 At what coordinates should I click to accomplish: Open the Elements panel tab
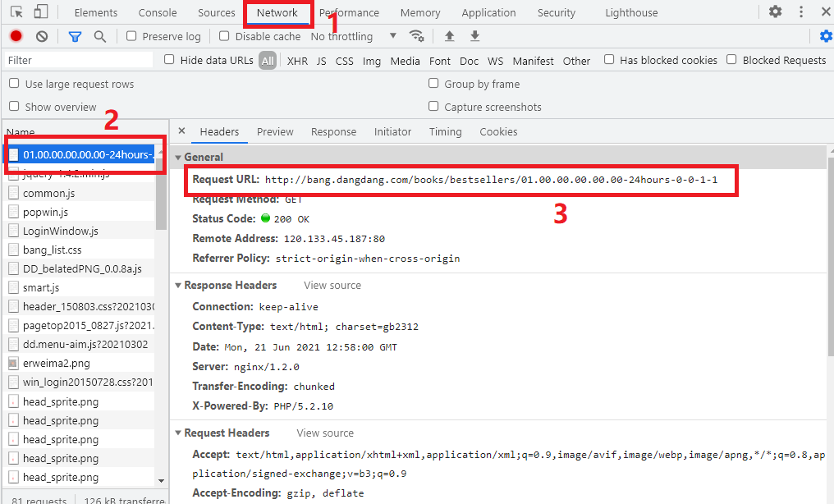coord(96,13)
